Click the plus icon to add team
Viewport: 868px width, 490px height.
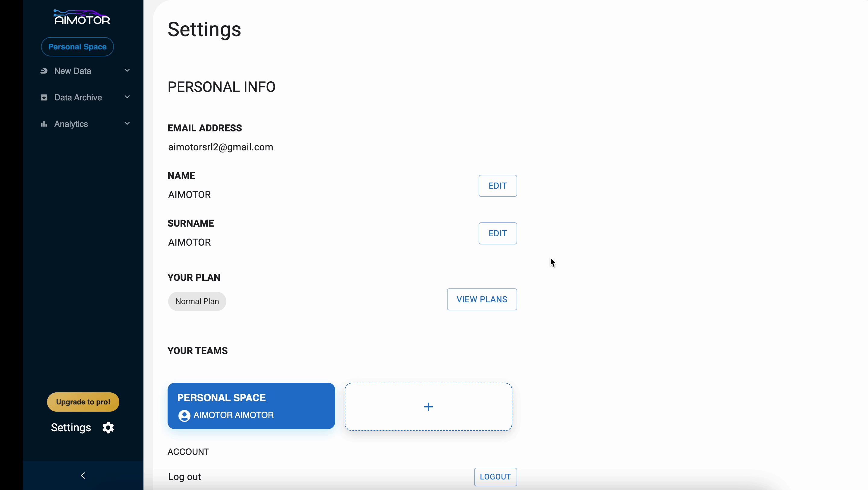coord(428,407)
